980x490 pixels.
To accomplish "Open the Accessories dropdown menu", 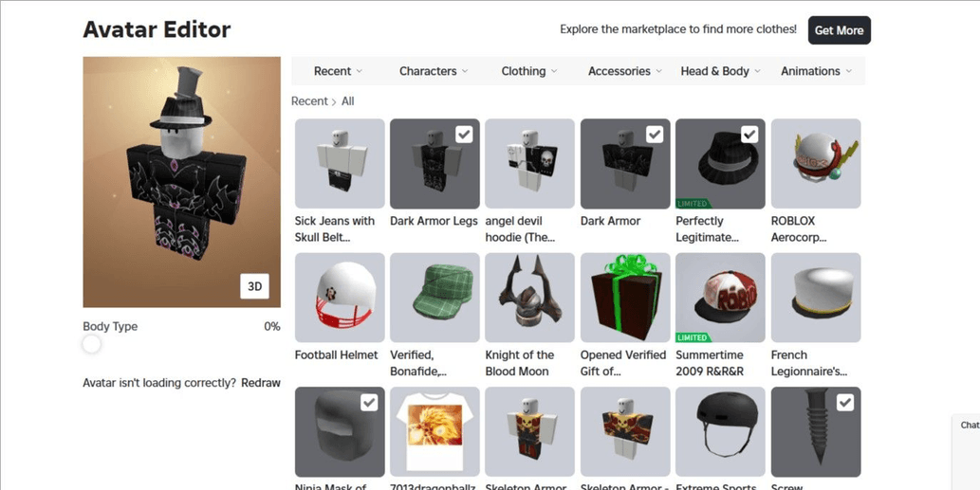I will [625, 71].
